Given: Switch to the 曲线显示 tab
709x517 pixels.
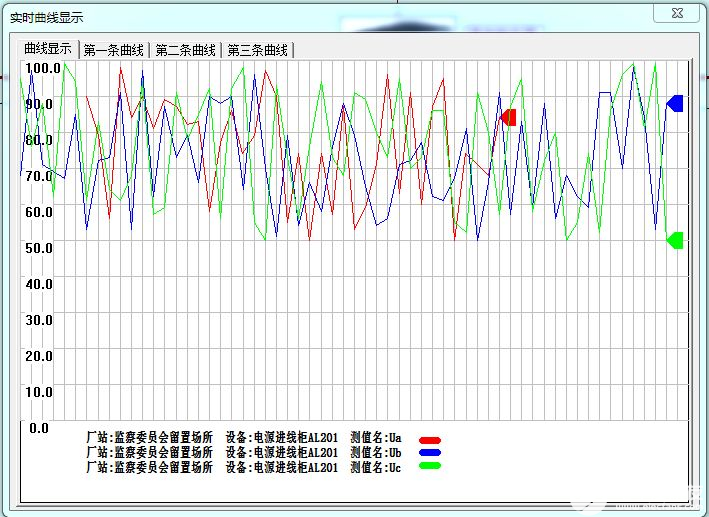Looking at the screenshot, I should 48,48.
